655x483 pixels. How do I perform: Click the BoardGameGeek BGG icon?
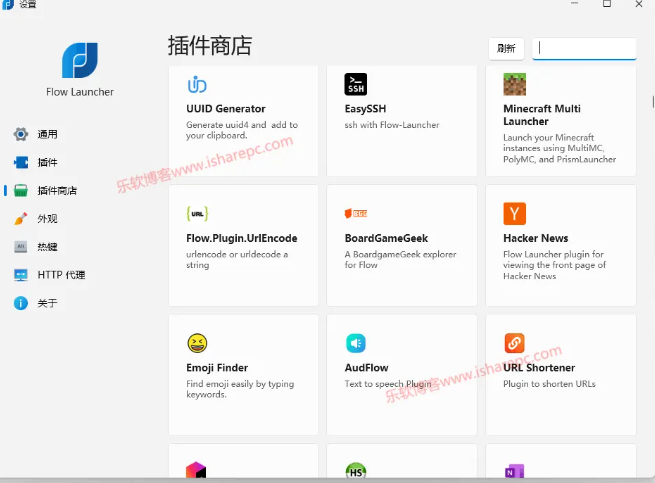tap(355, 214)
